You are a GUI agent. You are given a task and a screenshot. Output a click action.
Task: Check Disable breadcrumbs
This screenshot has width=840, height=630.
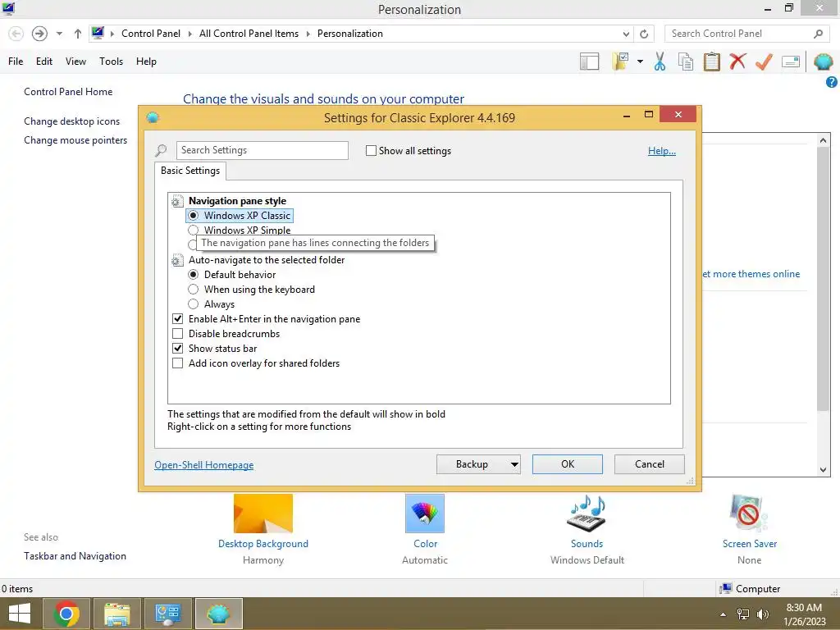click(177, 334)
